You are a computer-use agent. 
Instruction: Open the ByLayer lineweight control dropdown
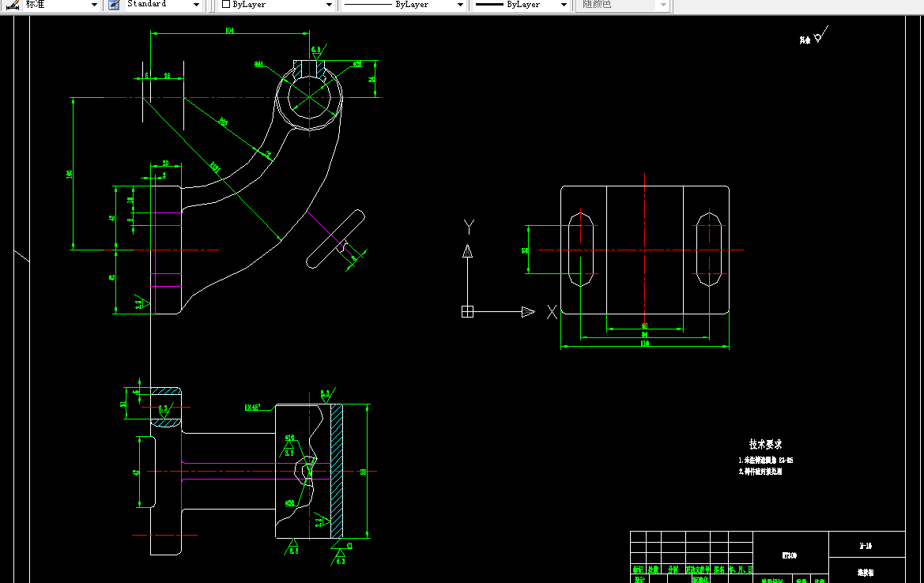coord(564,5)
